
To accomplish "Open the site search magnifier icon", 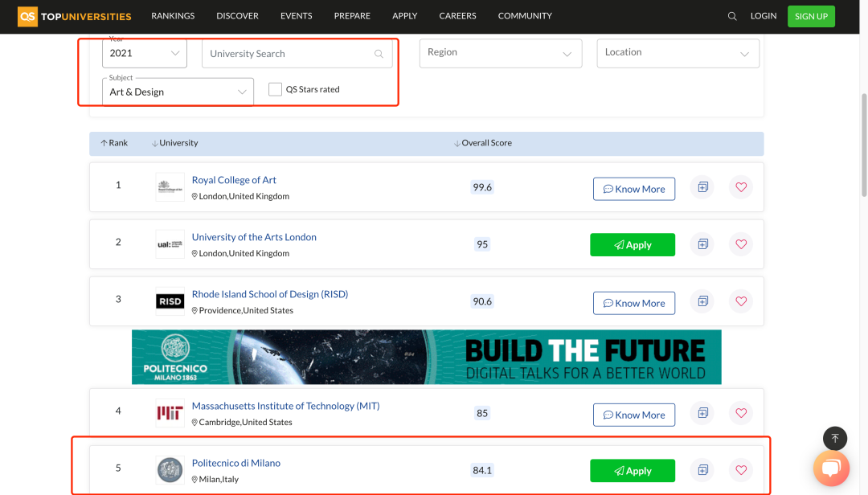I will click(x=732, y=16).
